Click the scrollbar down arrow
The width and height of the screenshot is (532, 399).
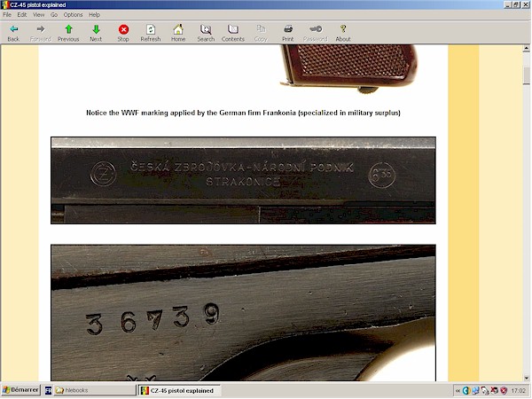[x=526, y=378]
